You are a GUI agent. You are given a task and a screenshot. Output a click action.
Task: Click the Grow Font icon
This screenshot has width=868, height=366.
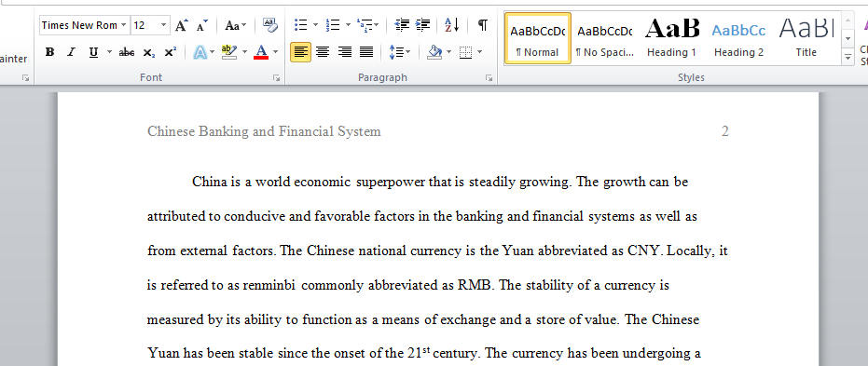pyautogui.click(x=181, y=25)
